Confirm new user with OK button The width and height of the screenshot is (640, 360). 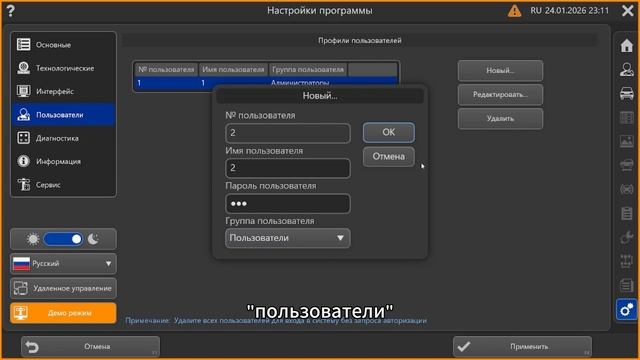click(x=389, y=132)
